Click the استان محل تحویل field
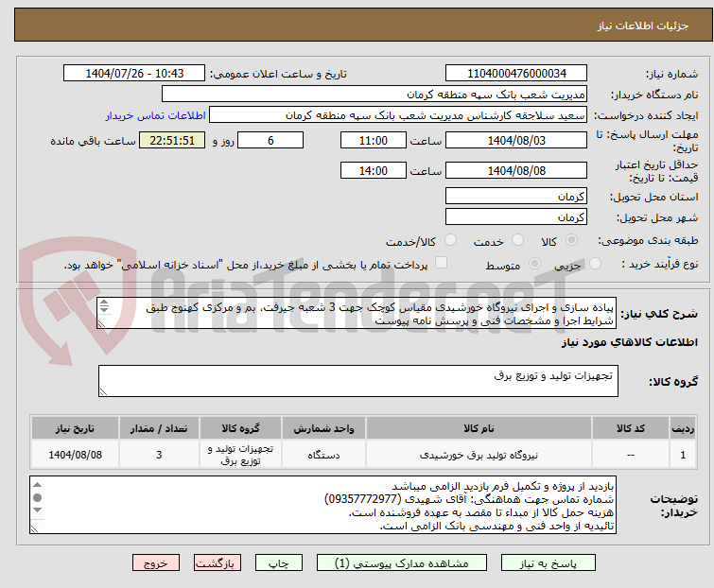 tap(516, 196)
